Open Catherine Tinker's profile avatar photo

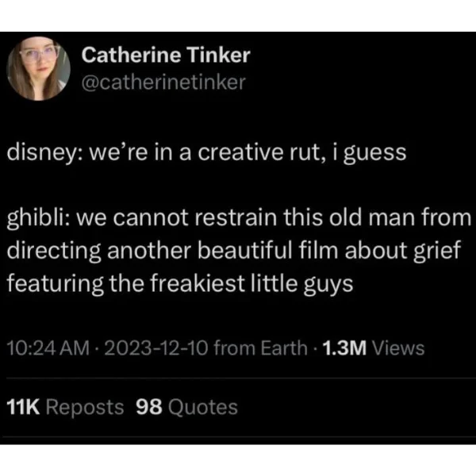click(x=38, y=68)
